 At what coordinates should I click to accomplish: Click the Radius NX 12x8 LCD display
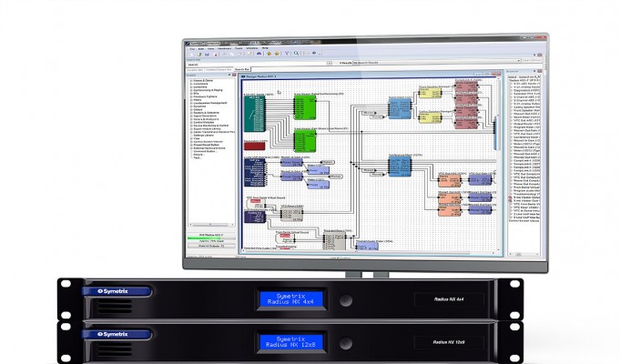point(291,342)
